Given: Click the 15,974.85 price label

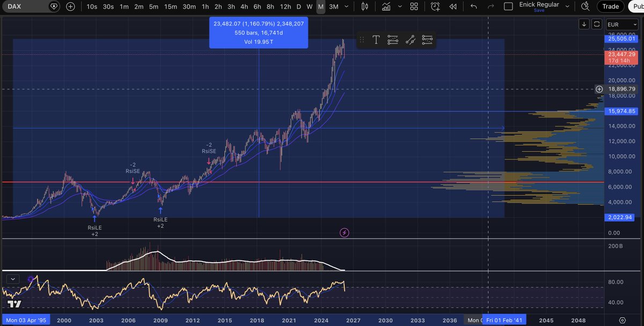Looking at the screenshot, I should coord(620,111).
